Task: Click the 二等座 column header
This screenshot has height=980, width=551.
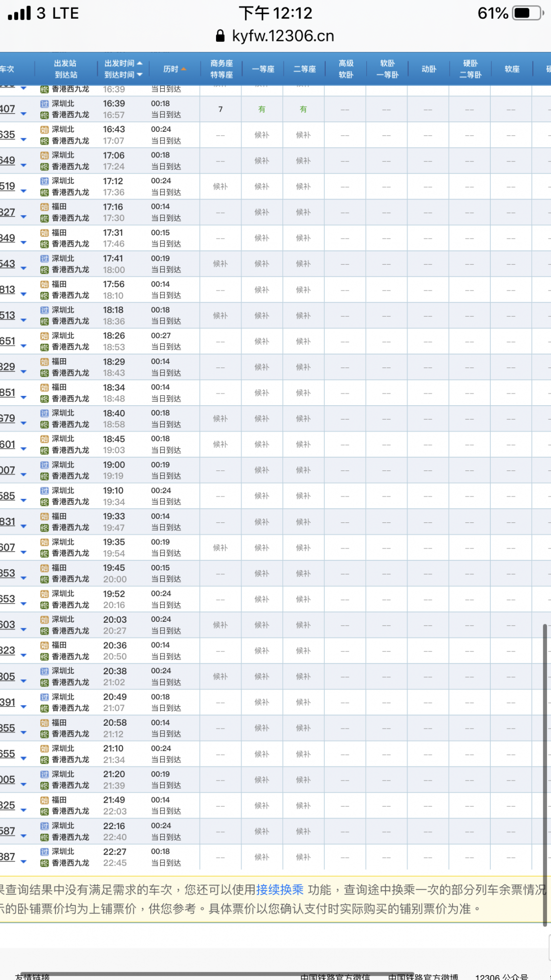Action: point(304,69)
